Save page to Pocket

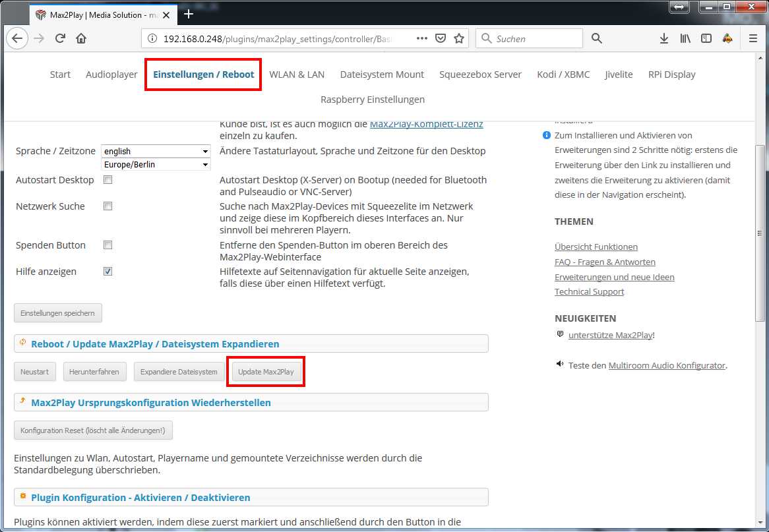tap(441, 38)
